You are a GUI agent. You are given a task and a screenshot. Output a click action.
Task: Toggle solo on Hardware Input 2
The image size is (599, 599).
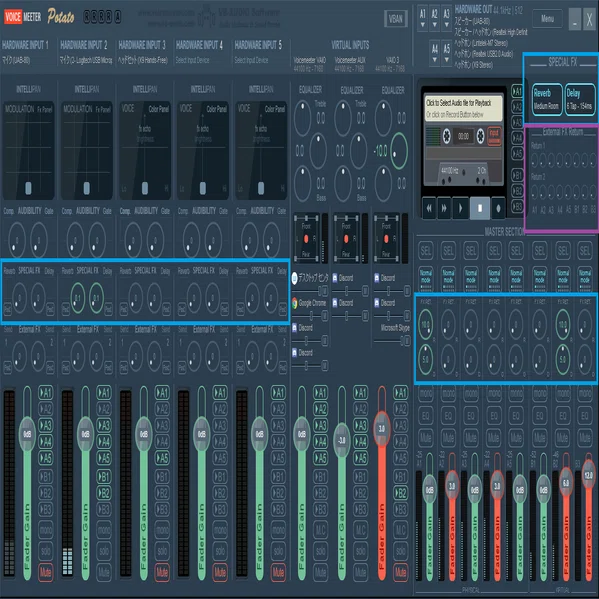coord(104,550)
